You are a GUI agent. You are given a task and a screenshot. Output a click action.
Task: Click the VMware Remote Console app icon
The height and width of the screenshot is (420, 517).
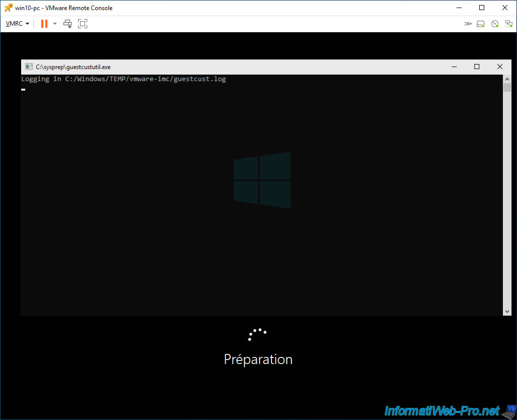click(x=8, y=8)
